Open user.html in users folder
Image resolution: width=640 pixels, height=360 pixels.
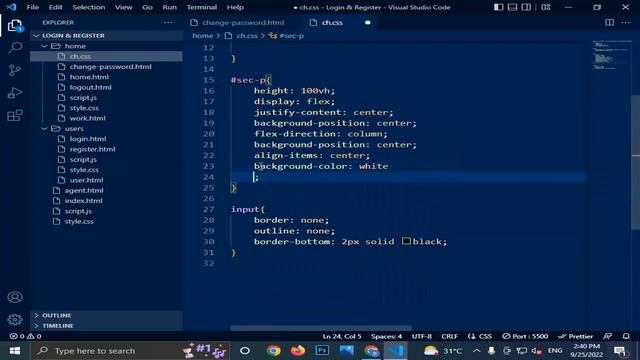[x=106, y=180]
